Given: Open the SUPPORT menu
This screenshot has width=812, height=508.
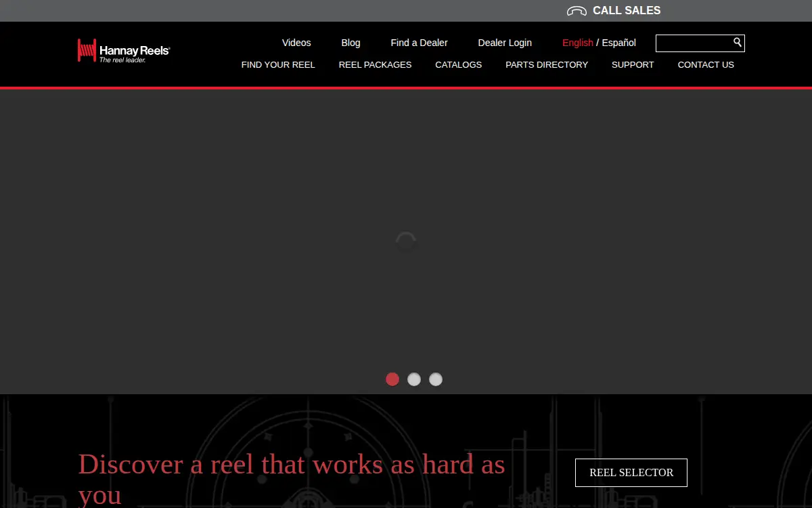Looking at the screenshot, I should tap(633, 65).
